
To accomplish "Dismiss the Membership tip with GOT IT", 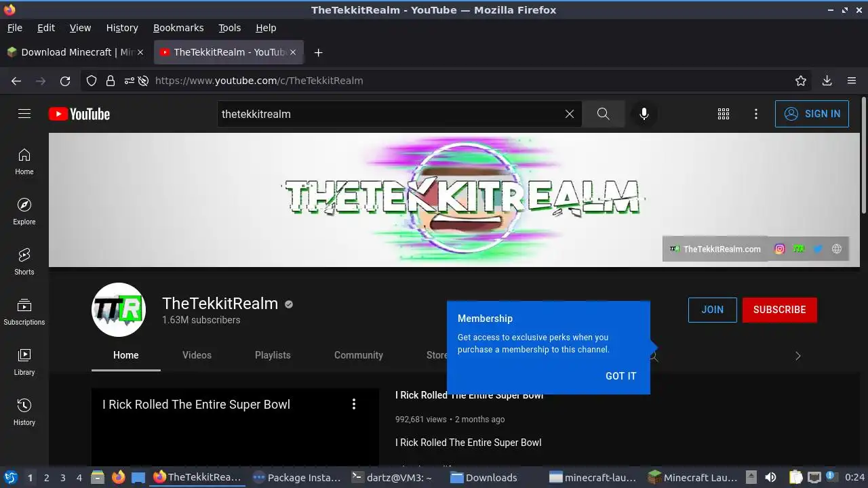I will click(x=621, y=376).
